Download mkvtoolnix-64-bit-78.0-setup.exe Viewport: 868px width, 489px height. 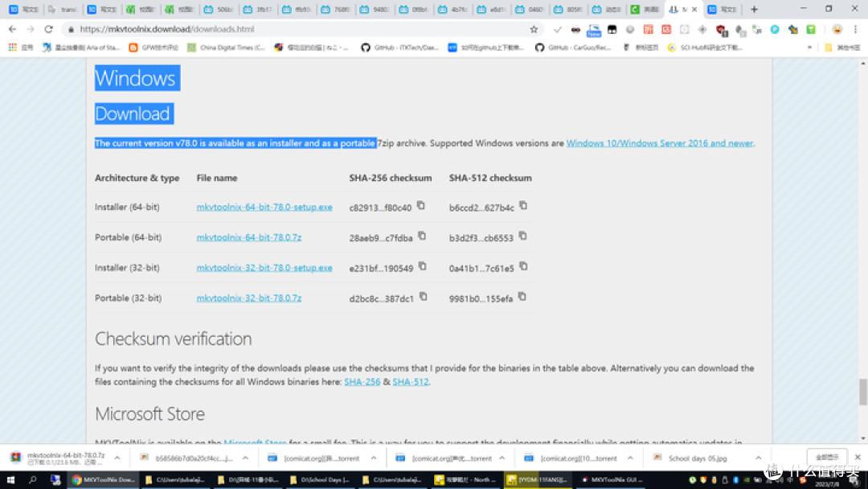264,208
